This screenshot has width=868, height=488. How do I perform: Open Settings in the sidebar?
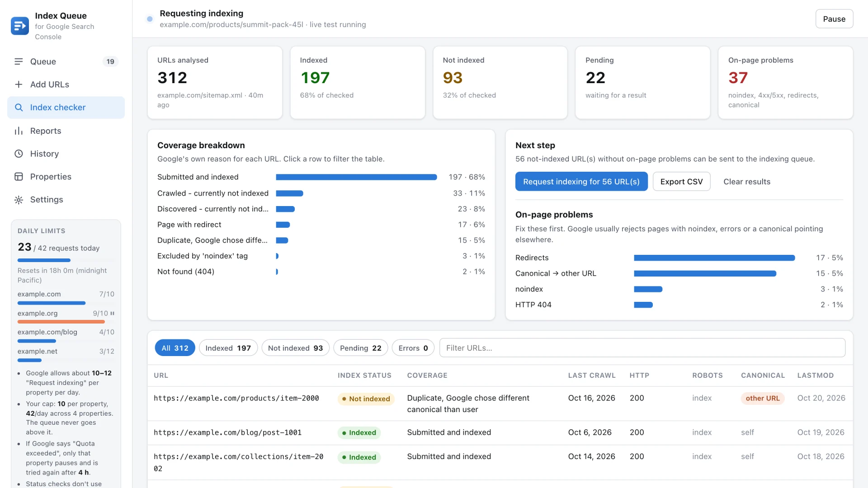(66, 200)
